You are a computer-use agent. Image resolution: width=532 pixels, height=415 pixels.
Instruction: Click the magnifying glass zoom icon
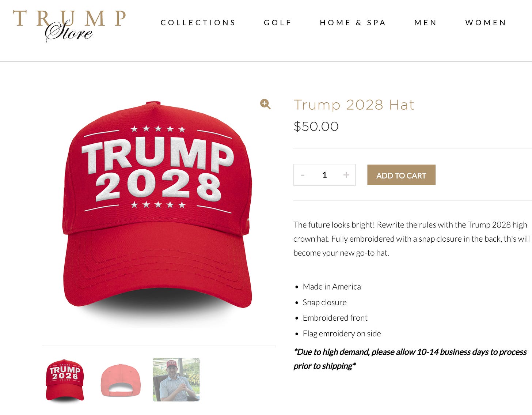[x=265, y=104]
